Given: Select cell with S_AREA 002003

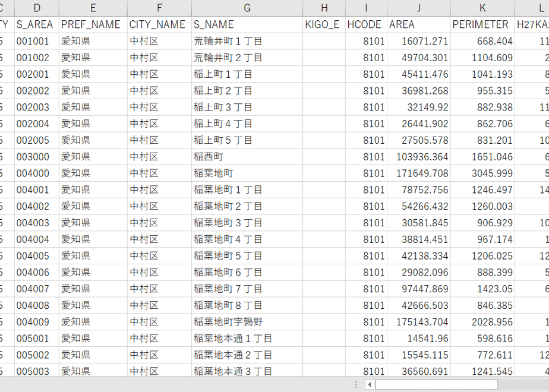Looking at the screenshot, I should pos(37,107).
